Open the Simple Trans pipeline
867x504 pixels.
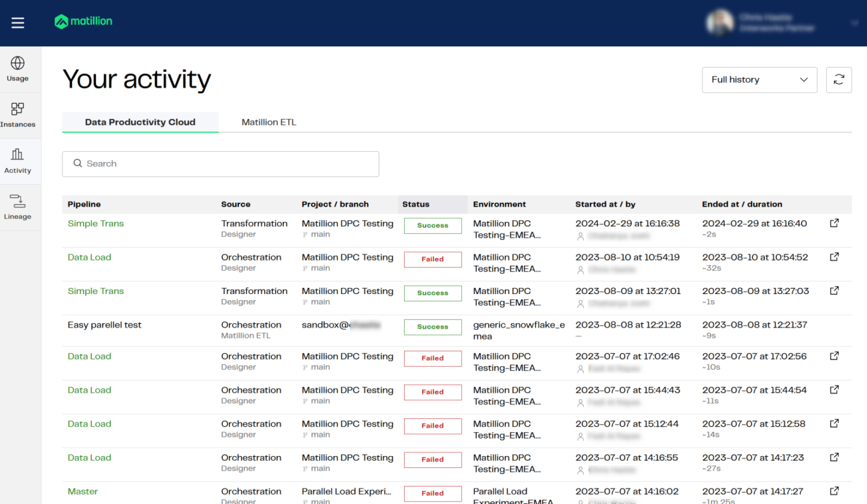point(95,223)
